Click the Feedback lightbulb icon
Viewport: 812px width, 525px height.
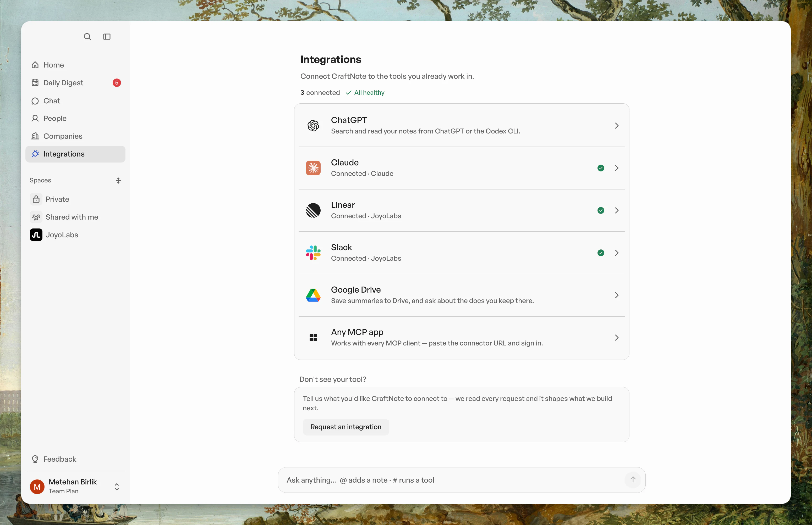click(35, 459)
